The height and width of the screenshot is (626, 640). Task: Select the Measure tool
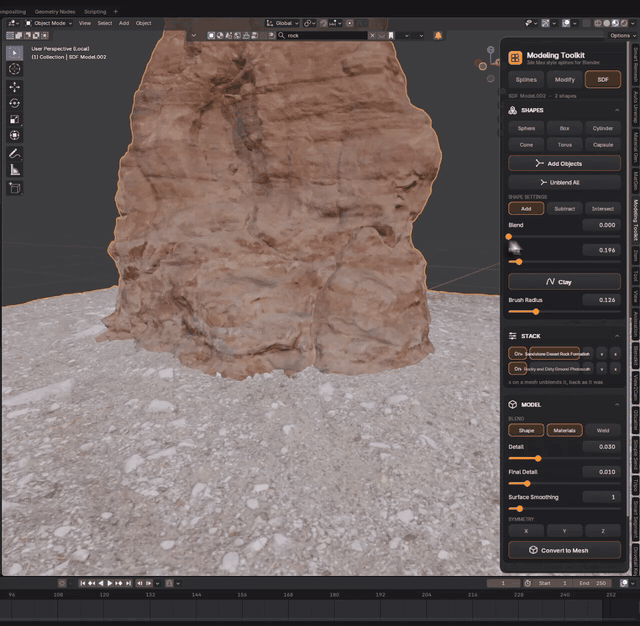pyautogui.click(x=14, y=170)
